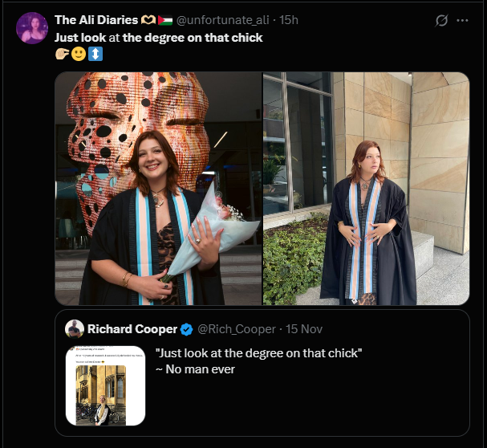The image size is (487, 448).
Task: Open the 15h timestamp link
Action: coord(289,20)
